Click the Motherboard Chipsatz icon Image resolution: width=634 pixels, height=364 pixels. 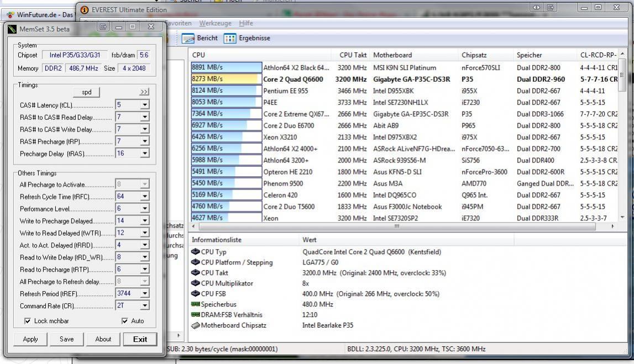point(195,325)
